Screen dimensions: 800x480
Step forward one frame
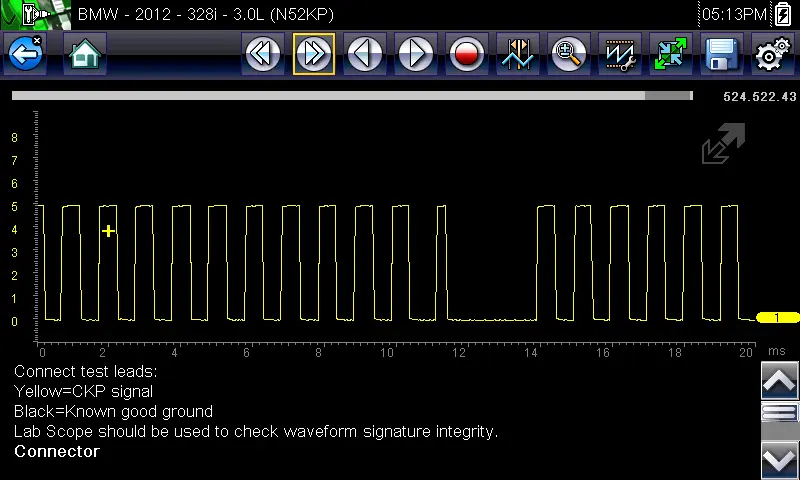tap(416, 54)
